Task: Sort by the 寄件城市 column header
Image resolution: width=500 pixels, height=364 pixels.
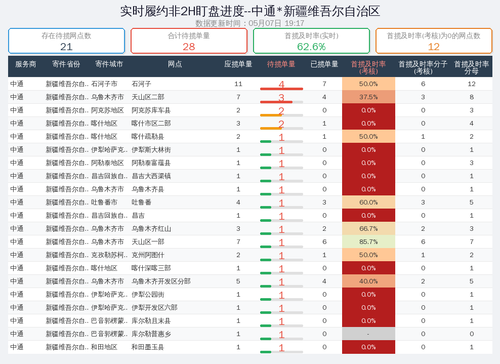Action: coord(109,64)
